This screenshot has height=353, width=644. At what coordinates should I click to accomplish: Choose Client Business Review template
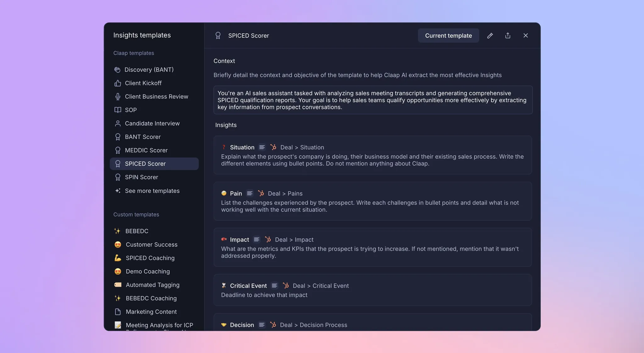click(x=156, y=97)
